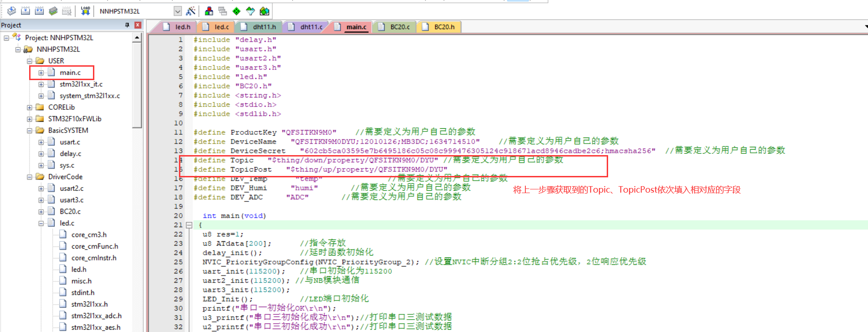
Task: Collapse the DriverCode group
Action: click(x=30, y=177)
